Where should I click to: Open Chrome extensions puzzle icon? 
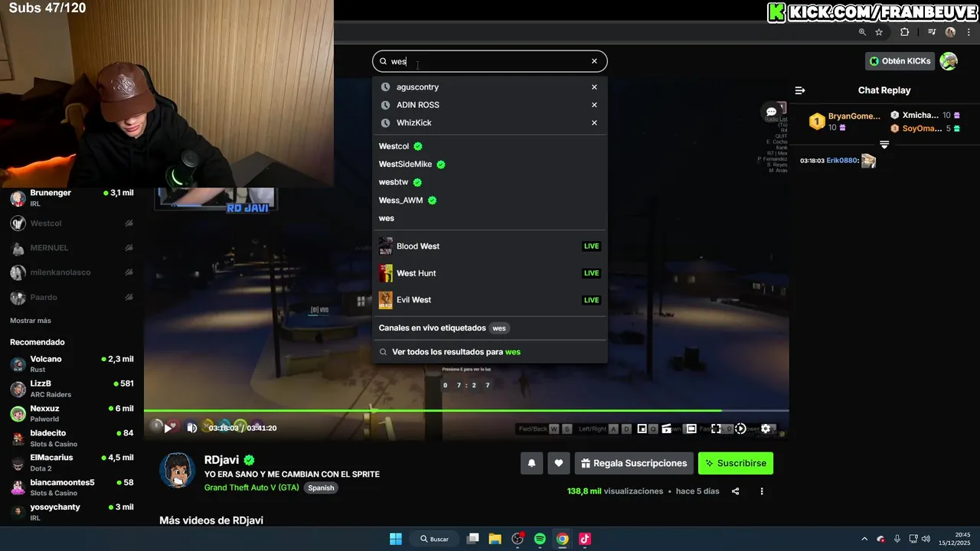[904, 32]
